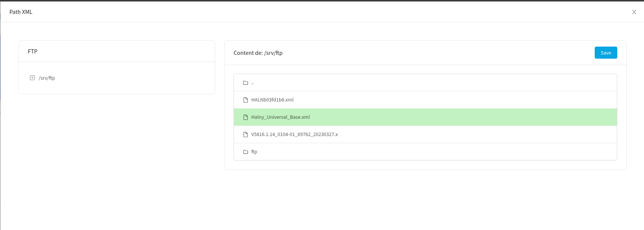This screenshot has width=644, height=230.
Task: Select the /srv/ftp tree label
Action: [47, 78]
